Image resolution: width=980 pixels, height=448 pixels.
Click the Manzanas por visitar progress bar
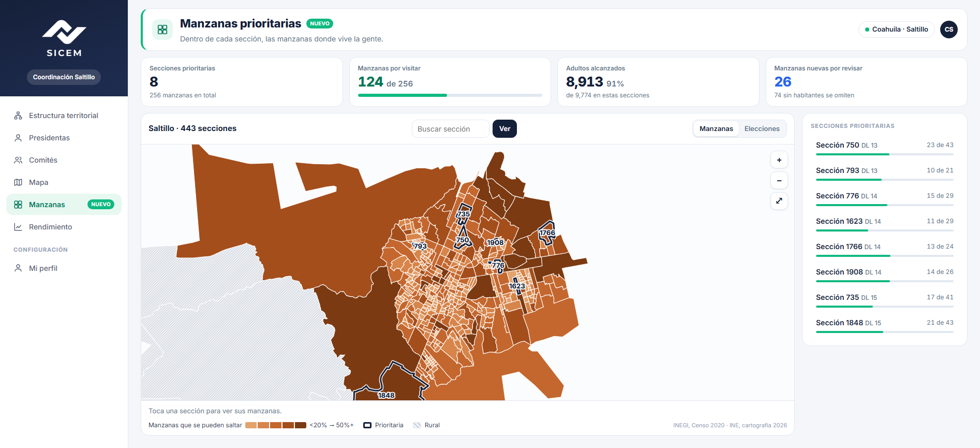click(x=450, y=95)
